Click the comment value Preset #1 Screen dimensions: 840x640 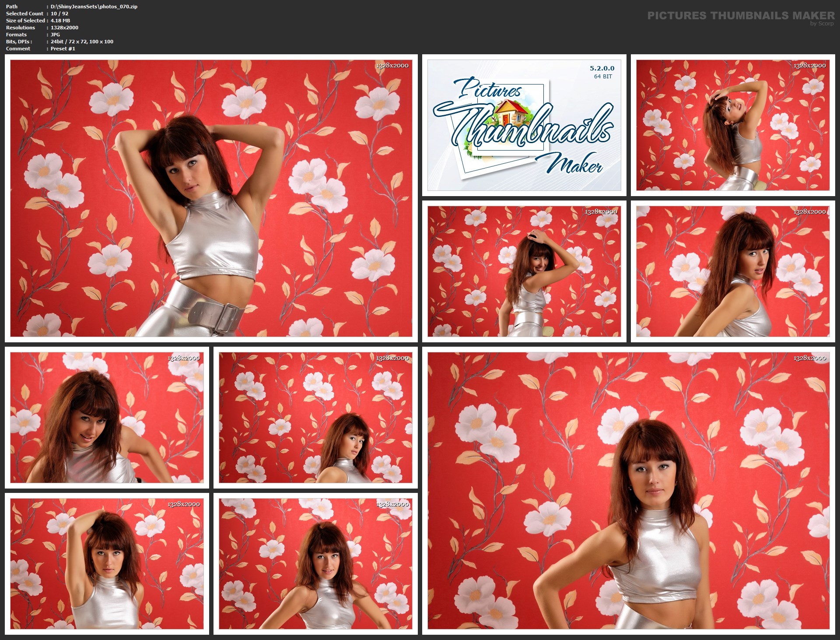[x=63, y=49]
